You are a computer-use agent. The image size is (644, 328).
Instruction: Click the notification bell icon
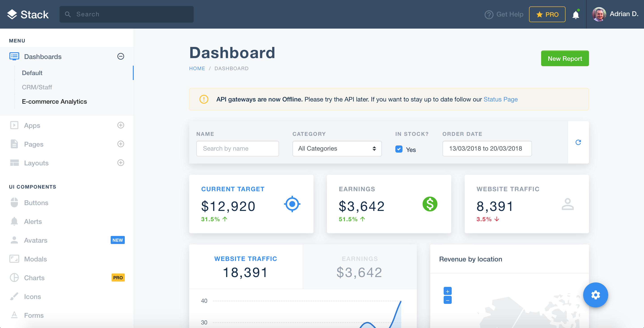coord(576,15)
